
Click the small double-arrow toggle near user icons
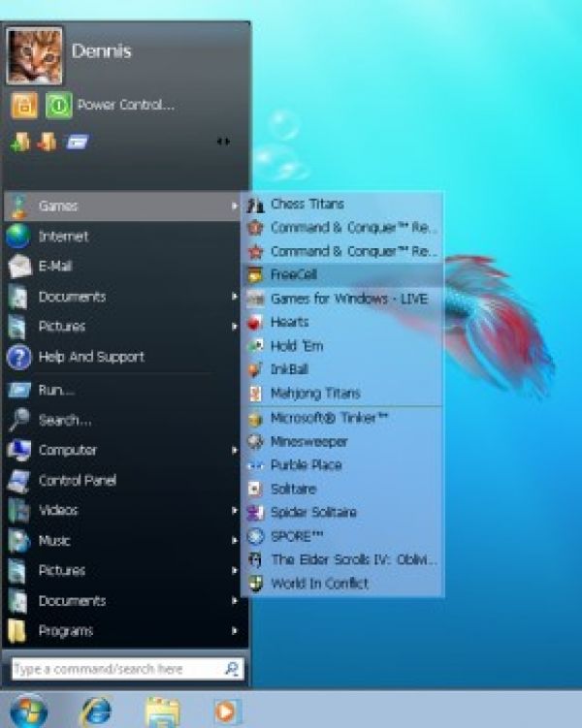[x=223, y=142]
